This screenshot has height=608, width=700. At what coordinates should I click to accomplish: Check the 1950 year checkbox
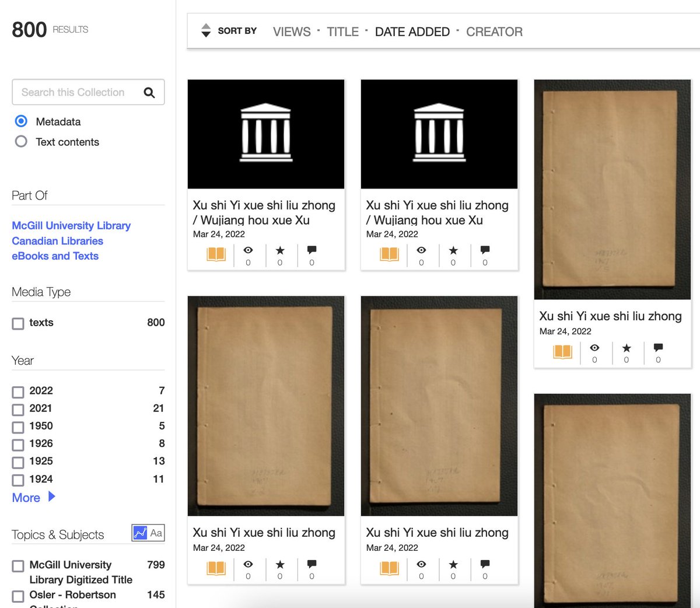pos(18,427)
